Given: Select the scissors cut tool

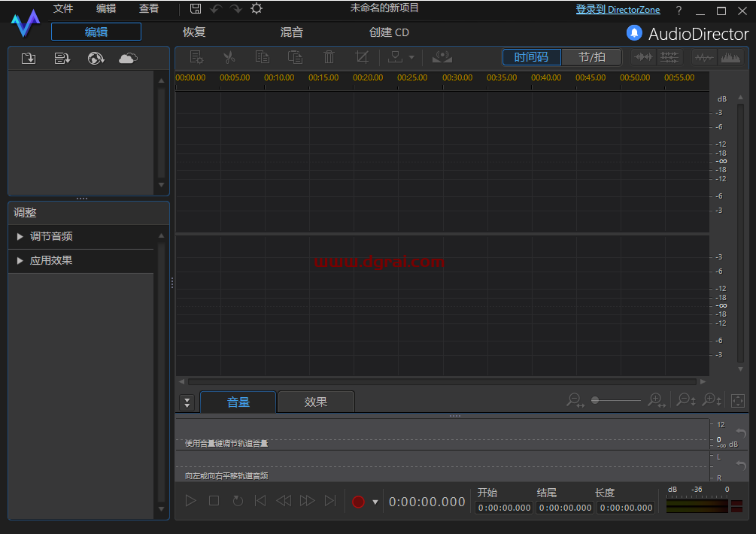Looking at the screenshot, I should (x=229, y=57).
